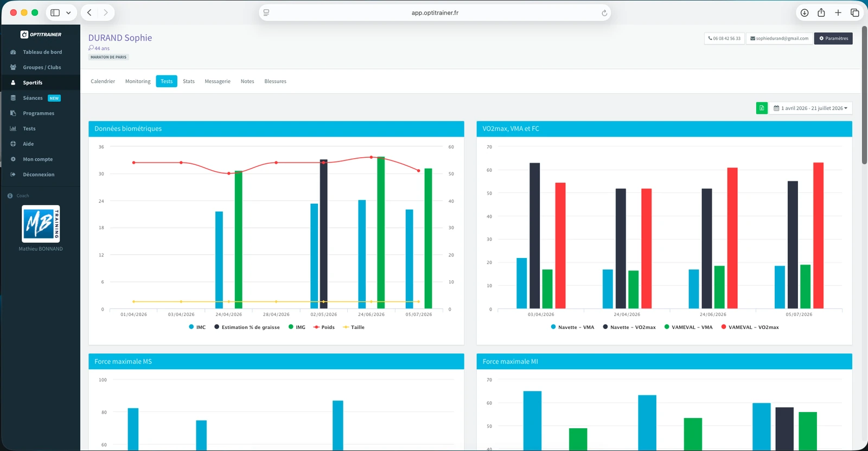Switch to the Notes tab
Screen dimensions: 868x451
(247, 81)
